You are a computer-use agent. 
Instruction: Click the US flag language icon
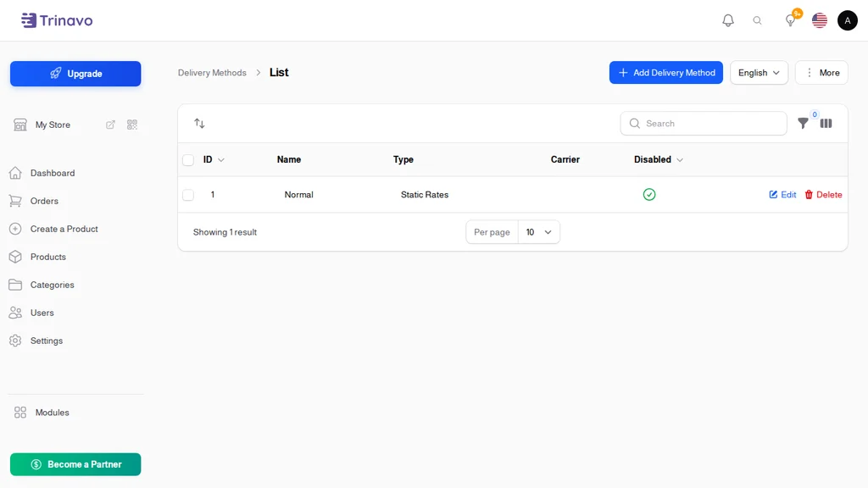(820, 20)
